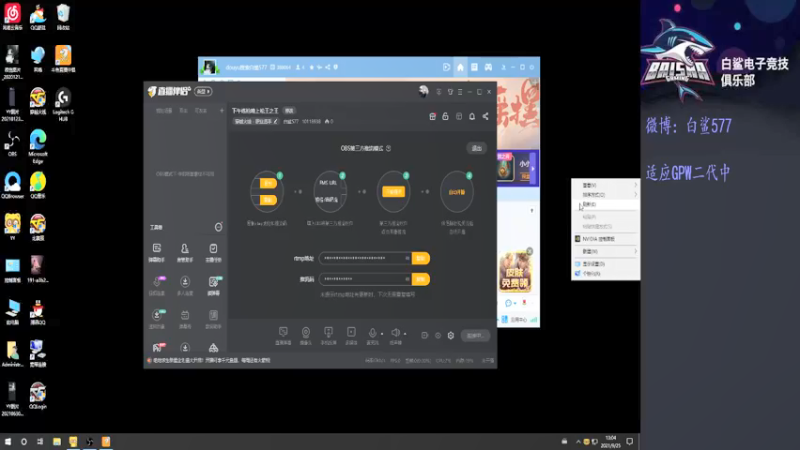The width and height of the screenshot is (800, 450).
Task: Click the taskbar clock
Action: pos(611,441)
